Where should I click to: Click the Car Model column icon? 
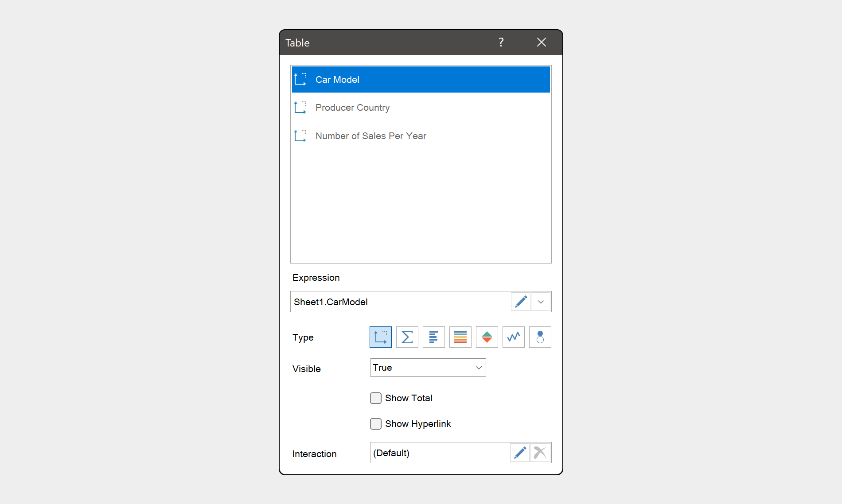pyautogui.click(x=300, y=79)
